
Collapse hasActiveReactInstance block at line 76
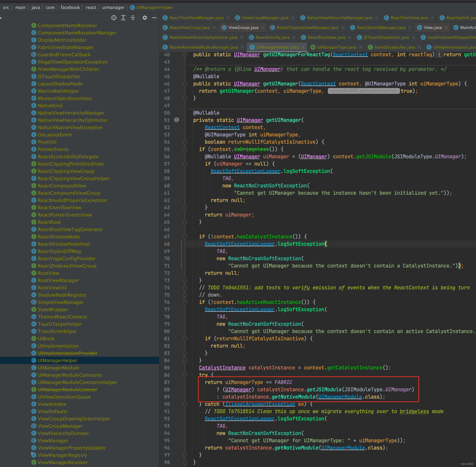185,302
